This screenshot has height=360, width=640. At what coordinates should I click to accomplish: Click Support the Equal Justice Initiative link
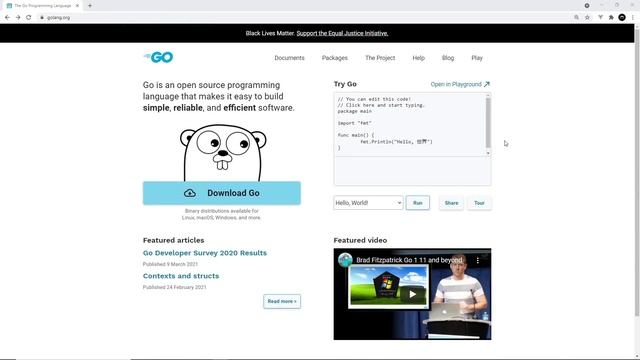[x=342, y=33]
